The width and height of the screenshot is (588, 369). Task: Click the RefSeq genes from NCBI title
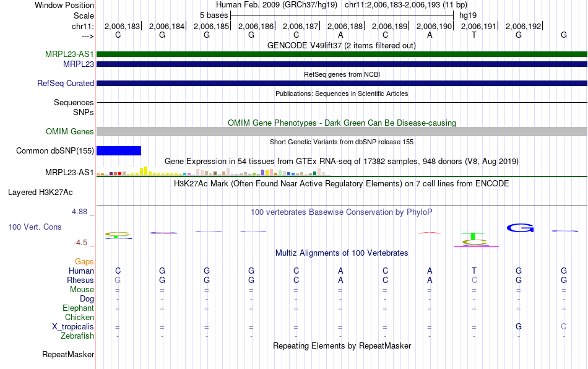click(x=342, y=75)
